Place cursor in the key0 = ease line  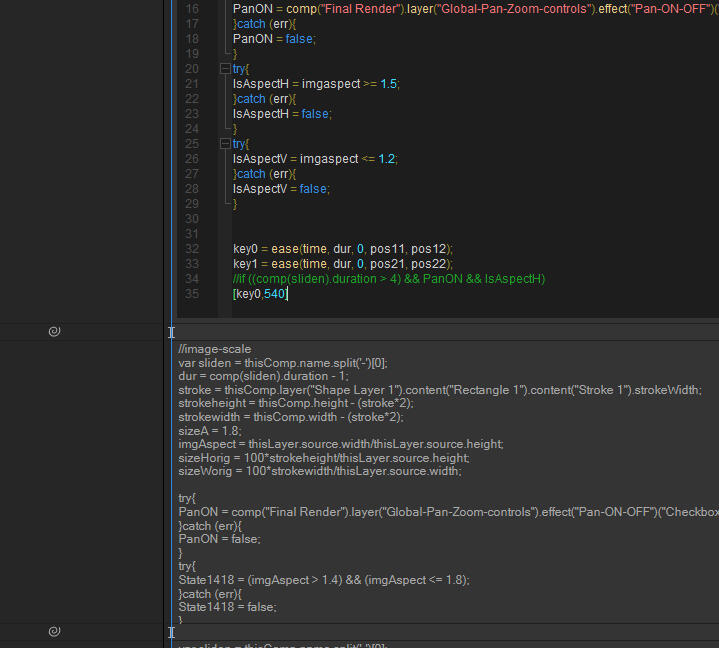(342, 249)
